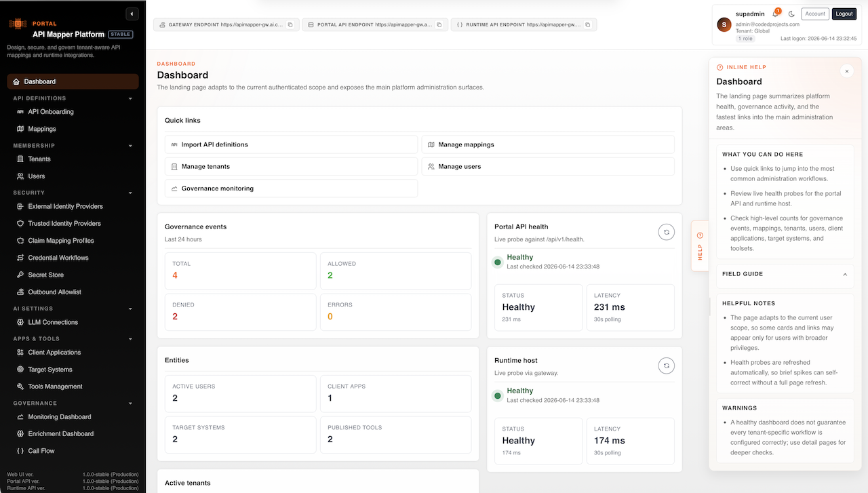Collapse the Governance sidebar section

[130, 403]
